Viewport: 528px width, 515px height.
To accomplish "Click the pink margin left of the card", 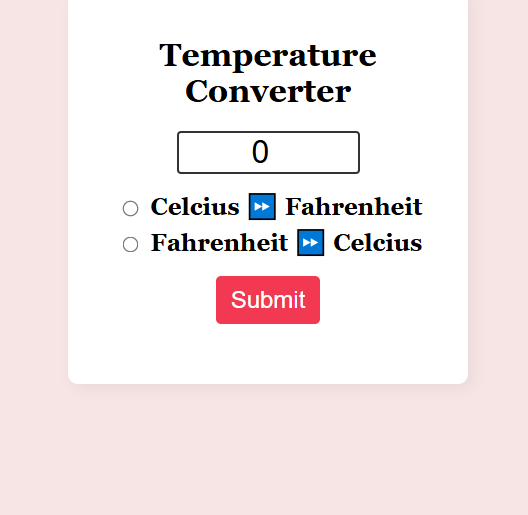I will 34,202.
